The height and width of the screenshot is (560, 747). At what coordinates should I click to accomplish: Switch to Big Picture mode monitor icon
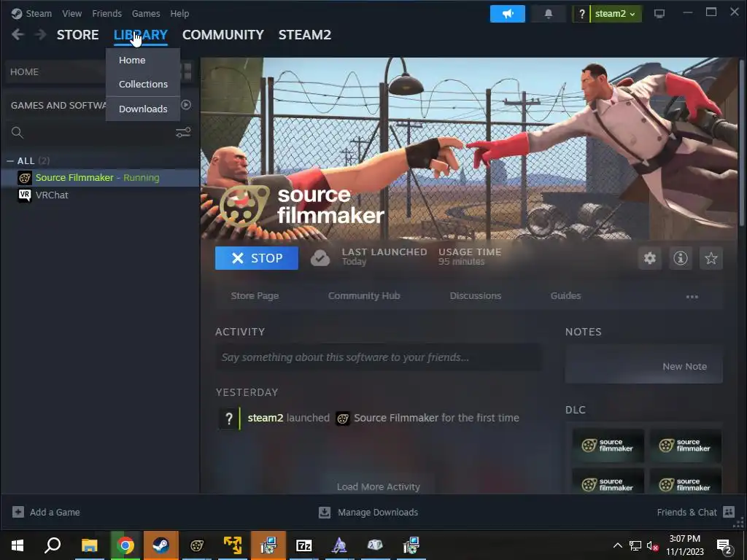click(x=659, y=13)
